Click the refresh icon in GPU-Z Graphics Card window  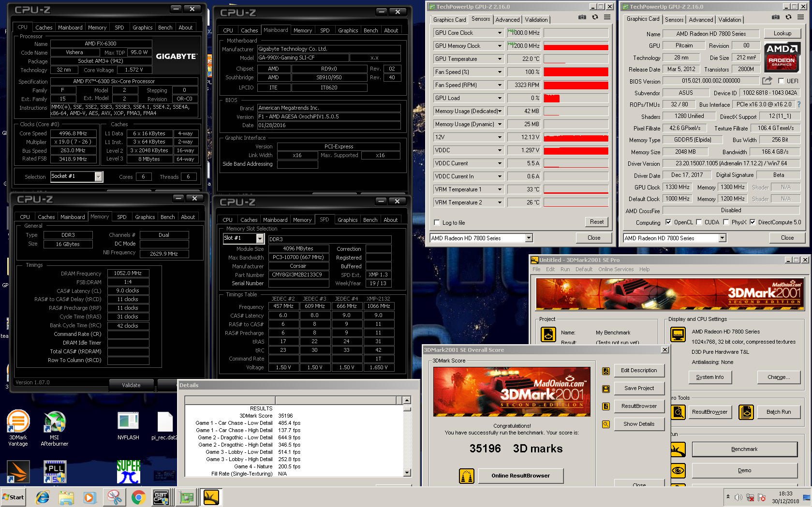tap(788, 17)
